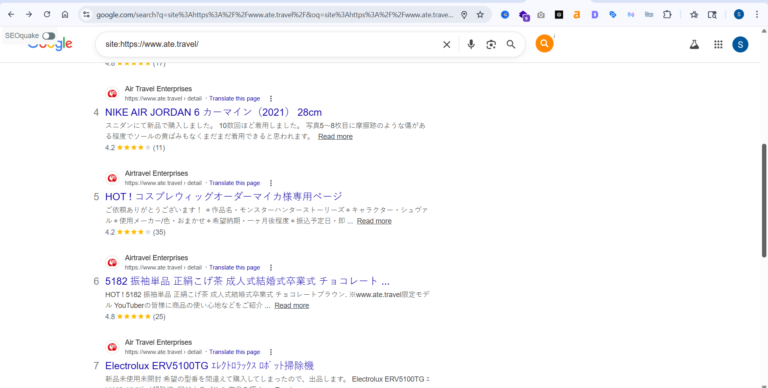The image size is (768, 388).
Task: Open more options for Electrolux ERV5100TG result
Action: (x=271, y=352)
